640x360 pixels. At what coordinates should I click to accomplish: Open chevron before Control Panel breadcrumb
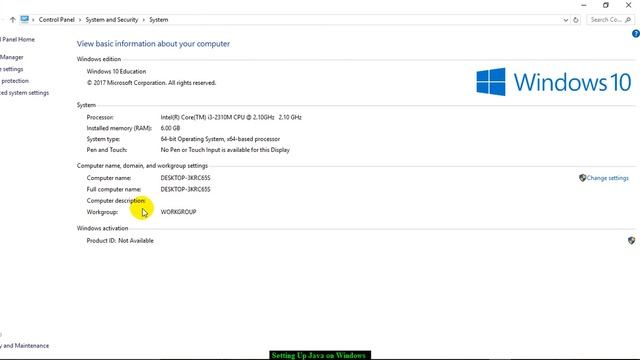(x=33, y=20)
